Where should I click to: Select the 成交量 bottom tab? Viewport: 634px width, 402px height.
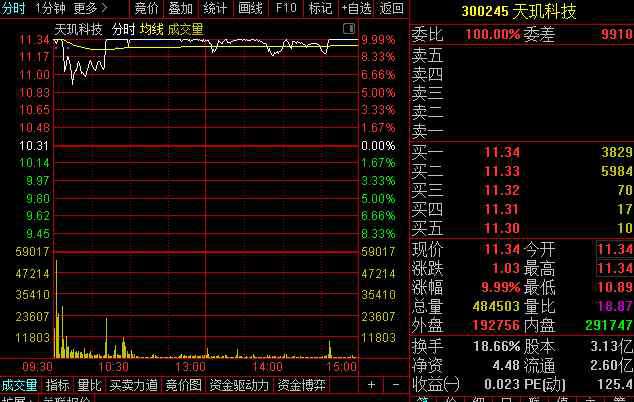(x=20, y=385)
